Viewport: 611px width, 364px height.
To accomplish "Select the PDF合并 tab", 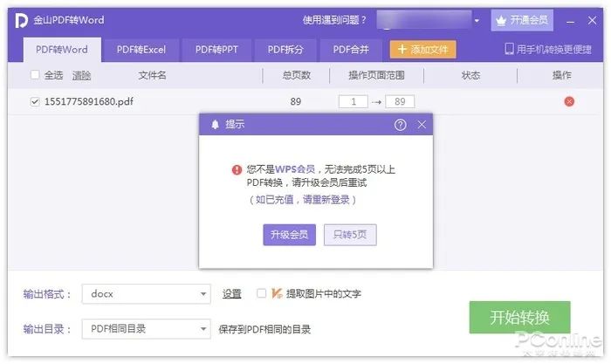I will (351, 50).
